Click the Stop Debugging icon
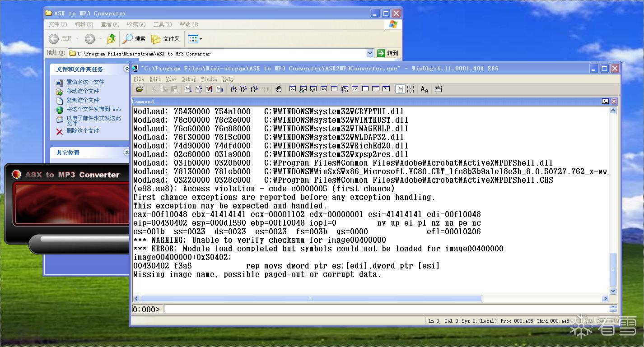The height and width of the screenshot is (347, 644). click(x=209, y=89)
